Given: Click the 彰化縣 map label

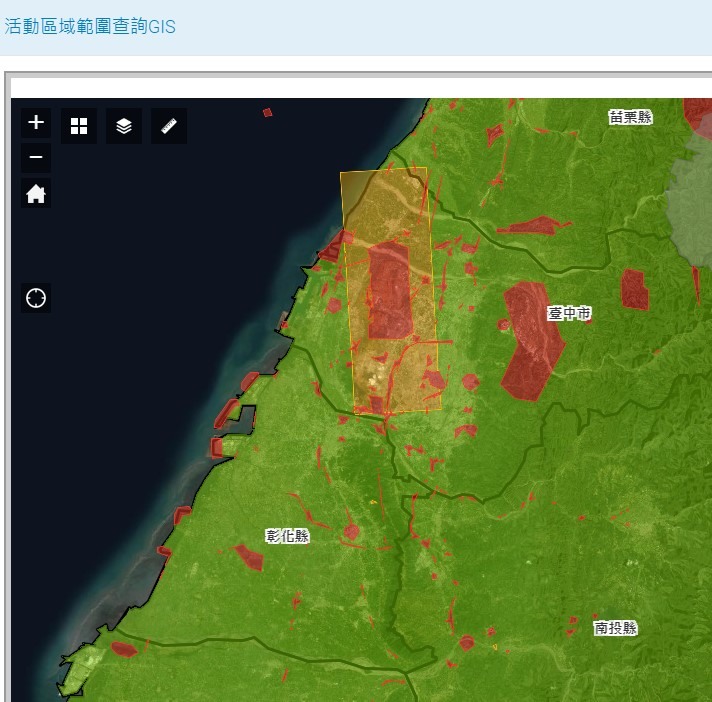Looking at the screenshot, I should [287, 536].
